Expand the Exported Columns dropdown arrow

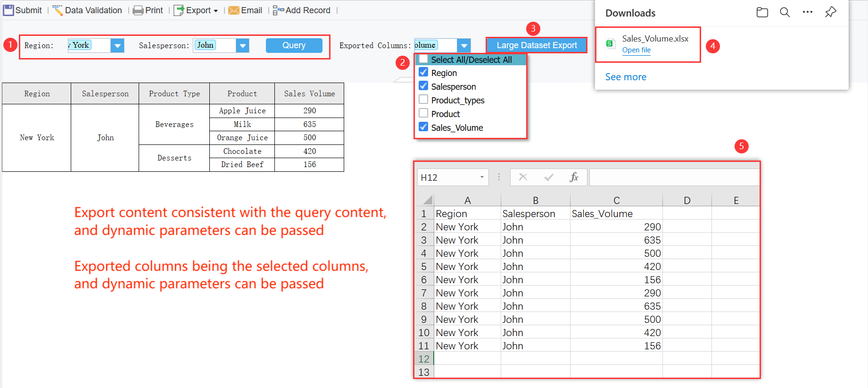464,45
